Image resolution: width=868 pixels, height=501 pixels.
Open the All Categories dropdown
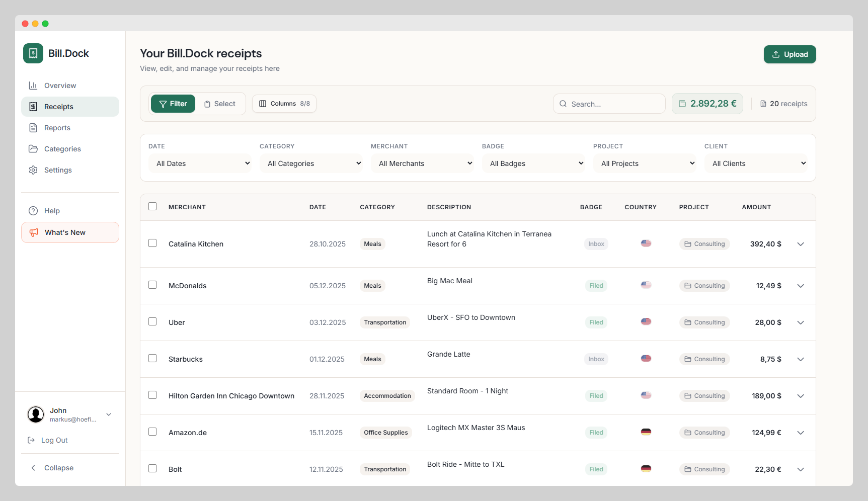(311, 163)
